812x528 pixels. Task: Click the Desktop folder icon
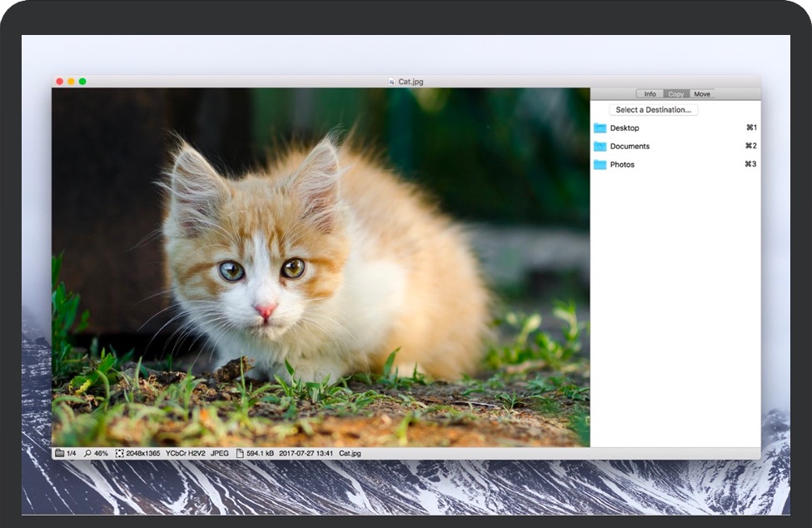click(600, 128)
